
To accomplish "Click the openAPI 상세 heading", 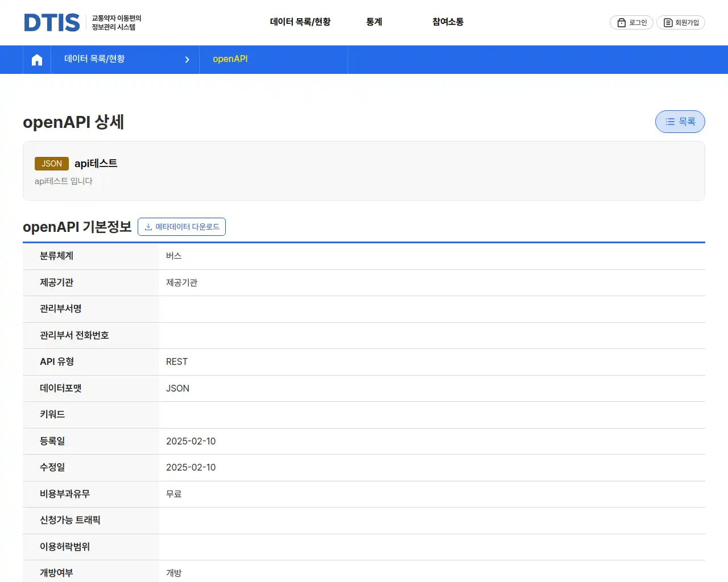I will (73, 122).
